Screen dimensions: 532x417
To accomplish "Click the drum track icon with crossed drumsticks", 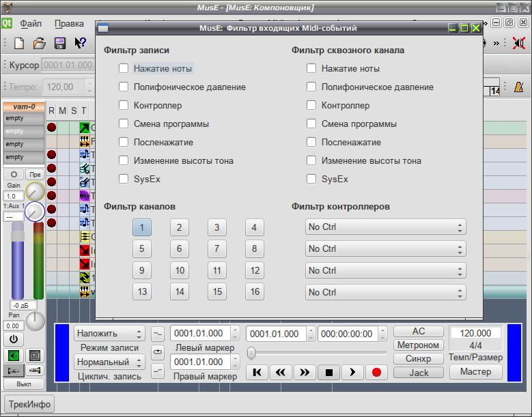I will [x=85, y=169].
